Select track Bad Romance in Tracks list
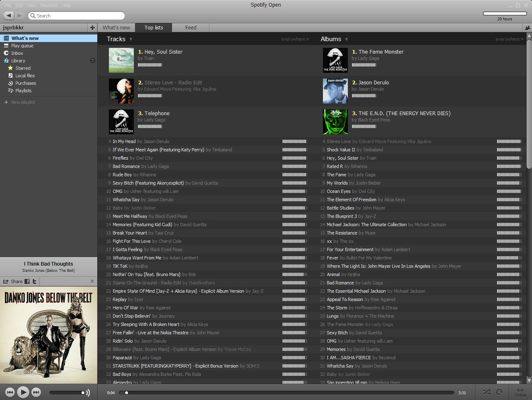 [126, 166]
